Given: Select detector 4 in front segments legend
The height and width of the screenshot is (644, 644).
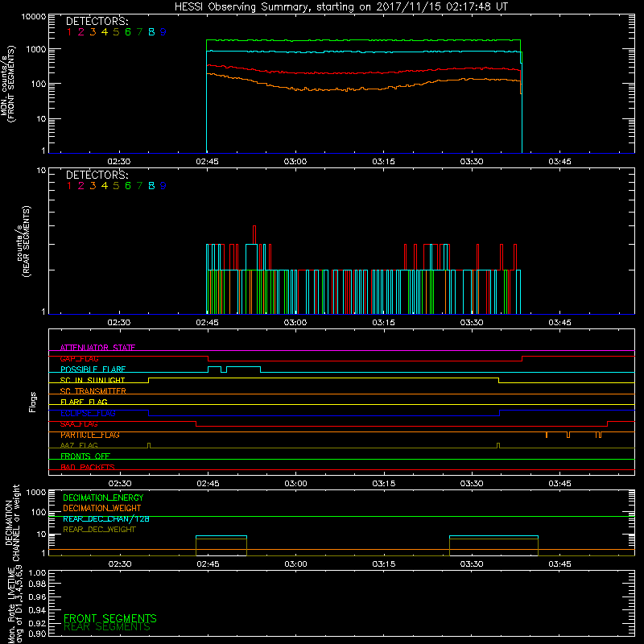Looking at the screenshot, I should pos(105,32).
